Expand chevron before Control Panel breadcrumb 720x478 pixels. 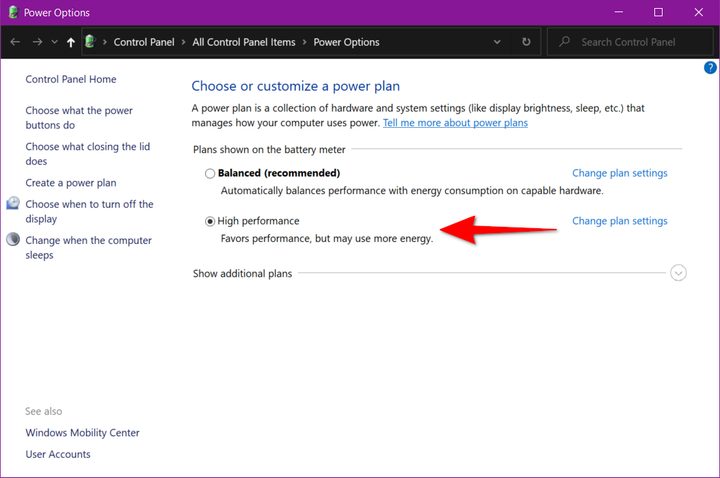pyautogui.click(x=105, y=42)
